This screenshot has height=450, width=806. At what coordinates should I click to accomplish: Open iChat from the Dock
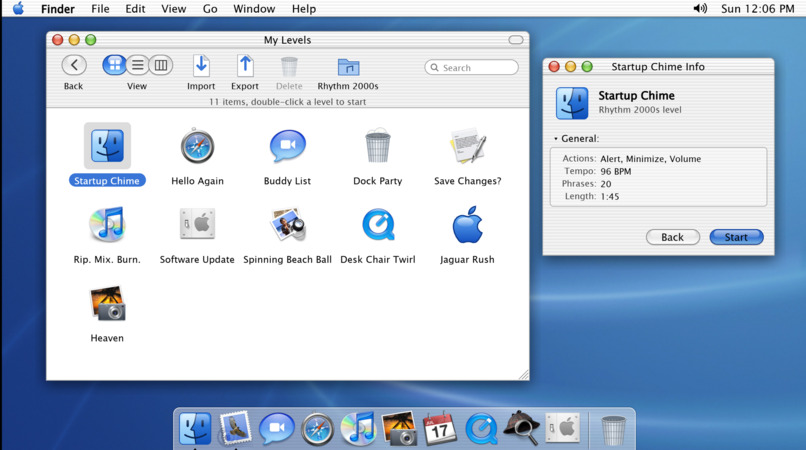tap(277, 428)
